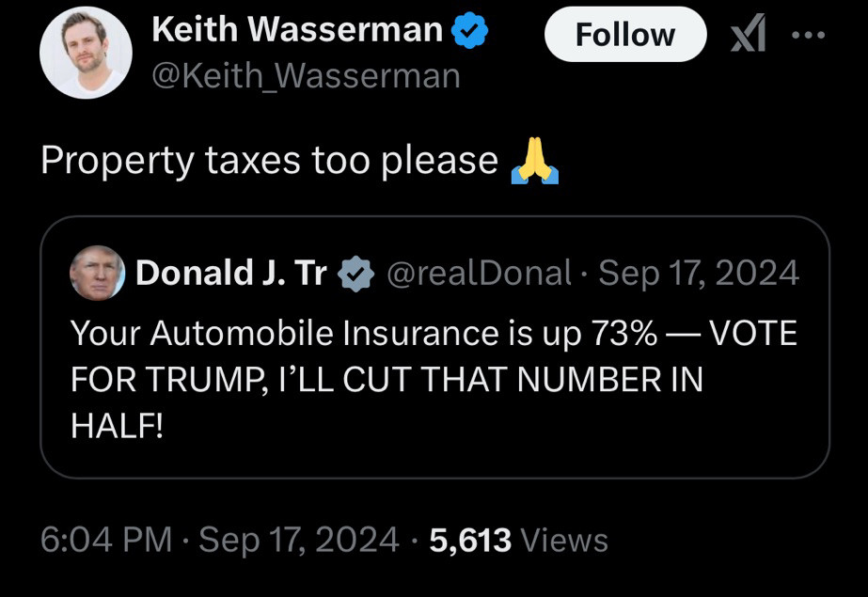Click the verified badge in quoted tweet
The height and width of the screenshot is (597, 868).
[355, 275]
